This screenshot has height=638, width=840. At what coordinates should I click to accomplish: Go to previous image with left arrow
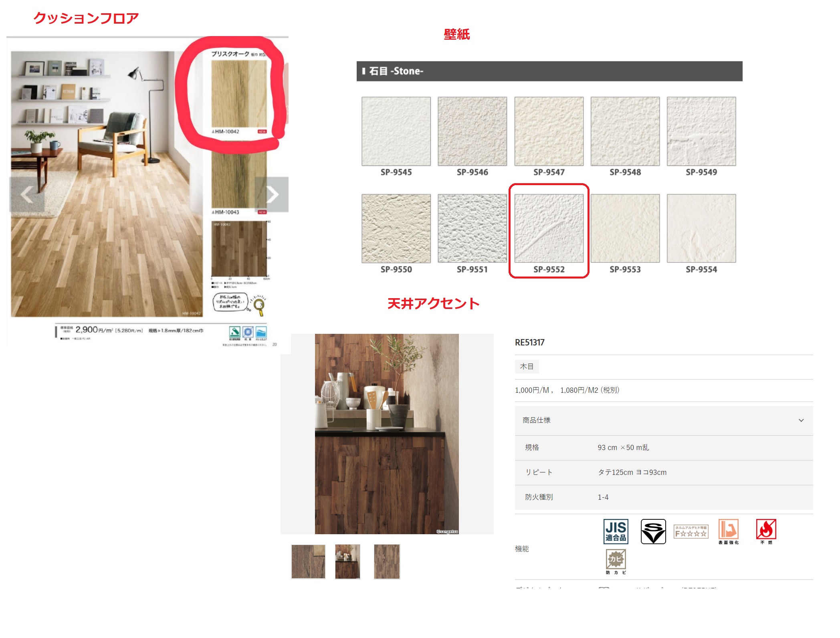[x=27, y=194]
